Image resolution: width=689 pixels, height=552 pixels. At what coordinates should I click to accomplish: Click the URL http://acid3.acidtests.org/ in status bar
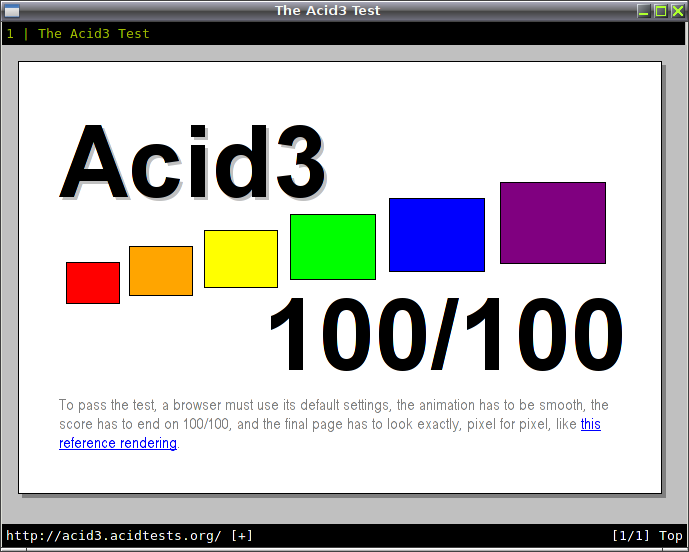114,536
